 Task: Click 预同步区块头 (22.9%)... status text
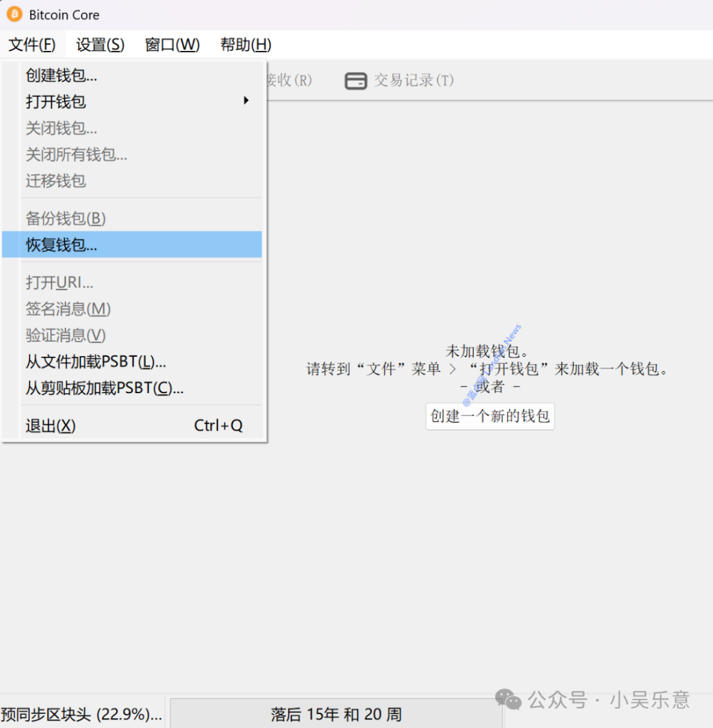pyautogui.click(x=81, y=714)
